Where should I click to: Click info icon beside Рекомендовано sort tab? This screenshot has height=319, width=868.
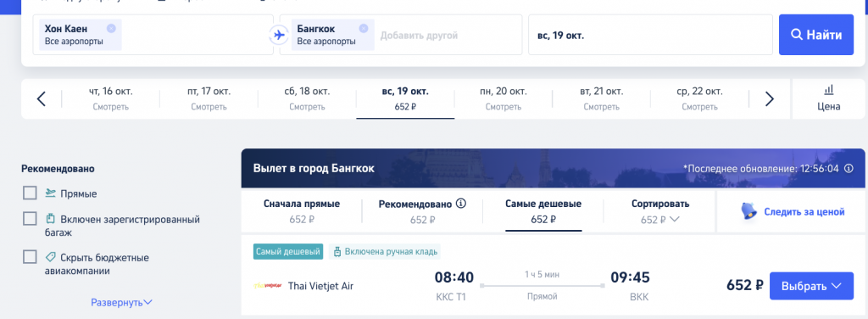coord(460,204)
